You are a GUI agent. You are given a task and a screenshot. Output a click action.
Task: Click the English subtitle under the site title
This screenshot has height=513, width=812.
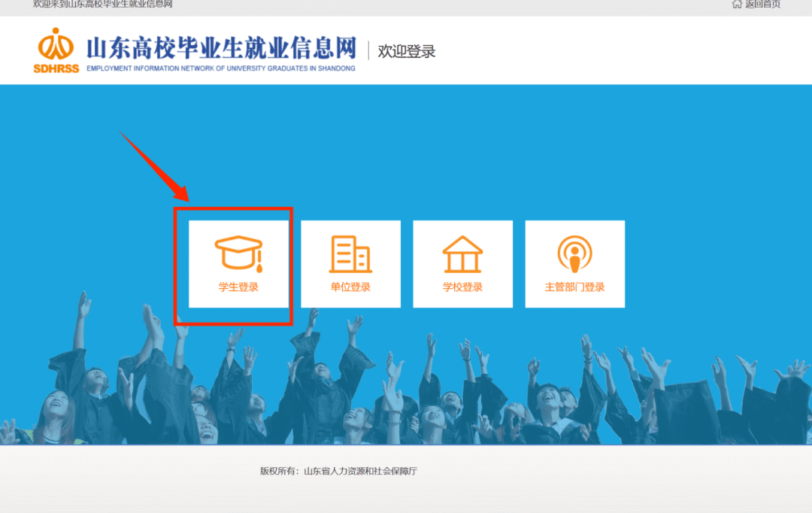click(x=221, y=68)
